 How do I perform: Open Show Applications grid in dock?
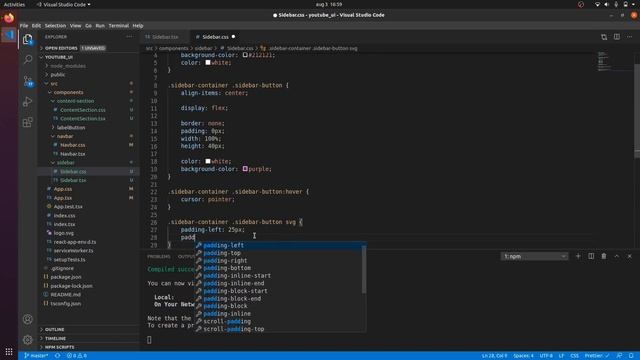9,351
